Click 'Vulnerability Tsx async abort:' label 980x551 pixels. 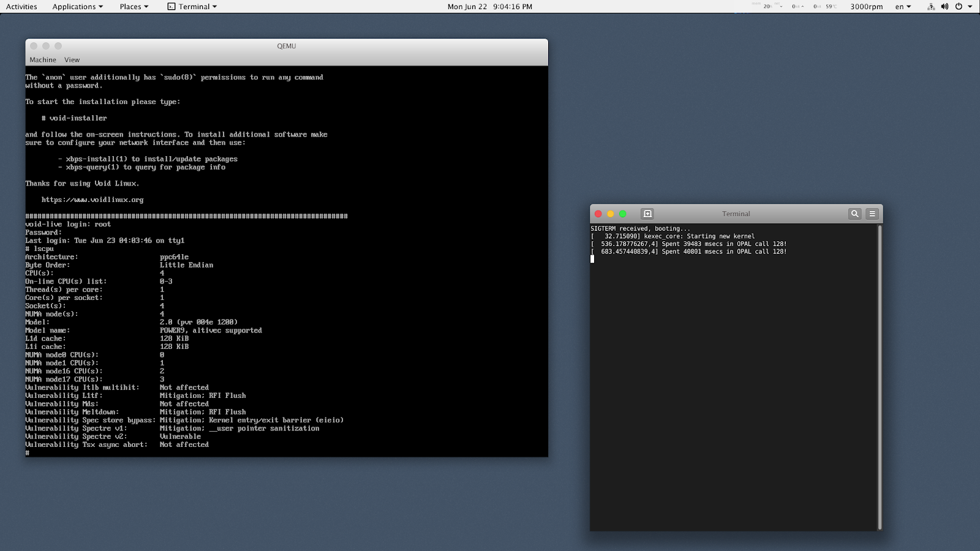(86, 445)
